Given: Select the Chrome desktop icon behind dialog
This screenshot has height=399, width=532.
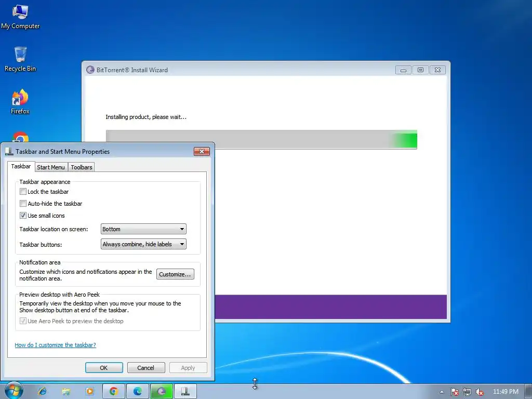Looking at the screenshot, I should tap(20, 137).
